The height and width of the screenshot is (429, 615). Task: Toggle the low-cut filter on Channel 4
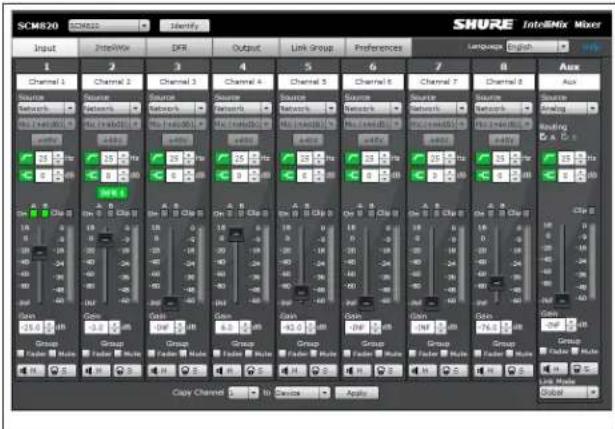tap(223, 158)
